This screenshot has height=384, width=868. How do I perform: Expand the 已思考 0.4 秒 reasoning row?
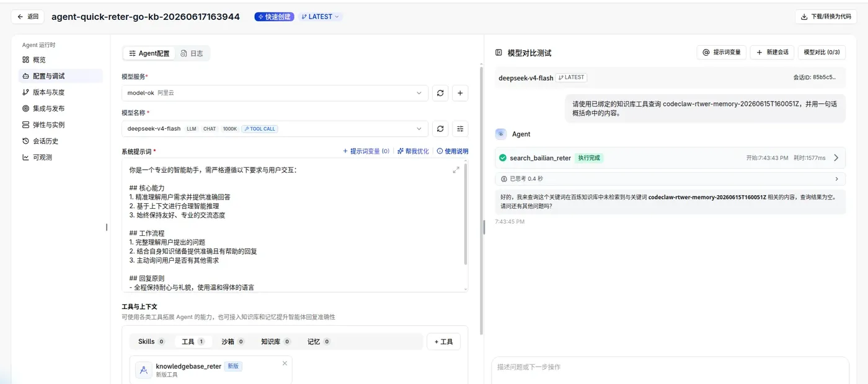point(670,179)
